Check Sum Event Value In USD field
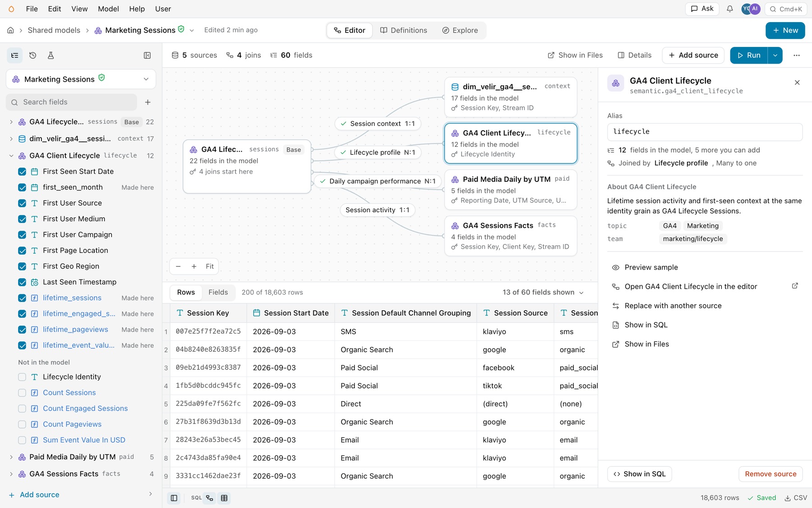 [x=22, y=440]
